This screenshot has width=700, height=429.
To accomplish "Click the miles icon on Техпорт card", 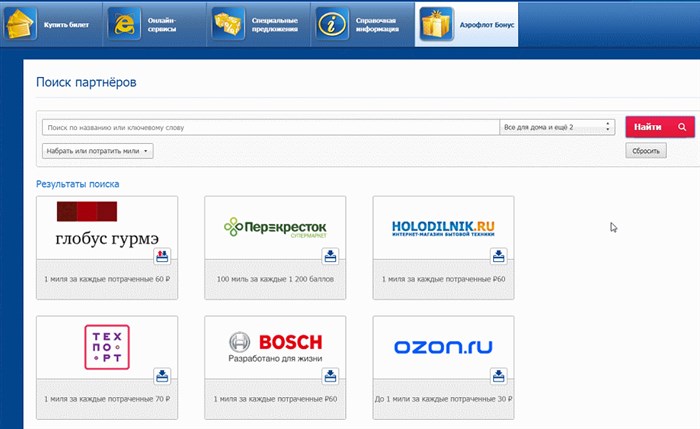I will click(162, 376).
